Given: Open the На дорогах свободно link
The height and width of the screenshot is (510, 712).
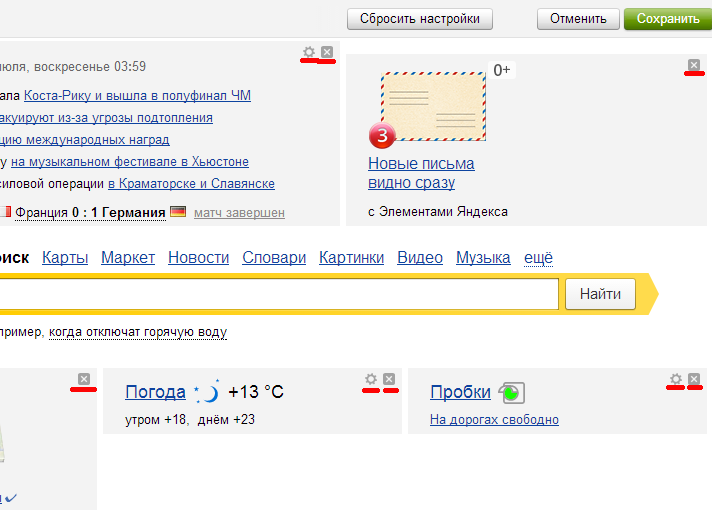Looking at the screenshot, I should (494, 420).
